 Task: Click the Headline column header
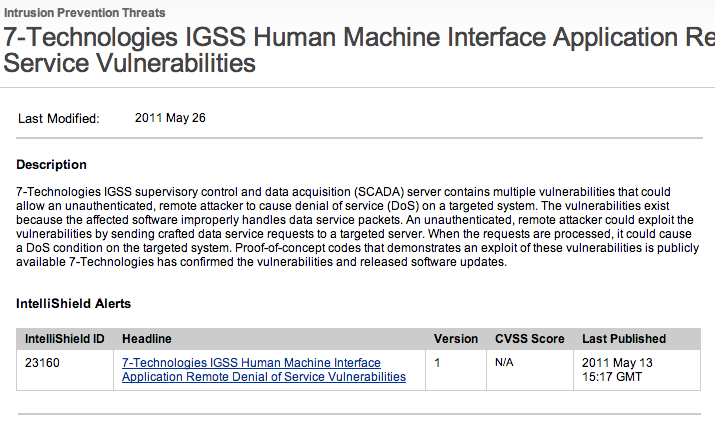[x=148, y=339]
